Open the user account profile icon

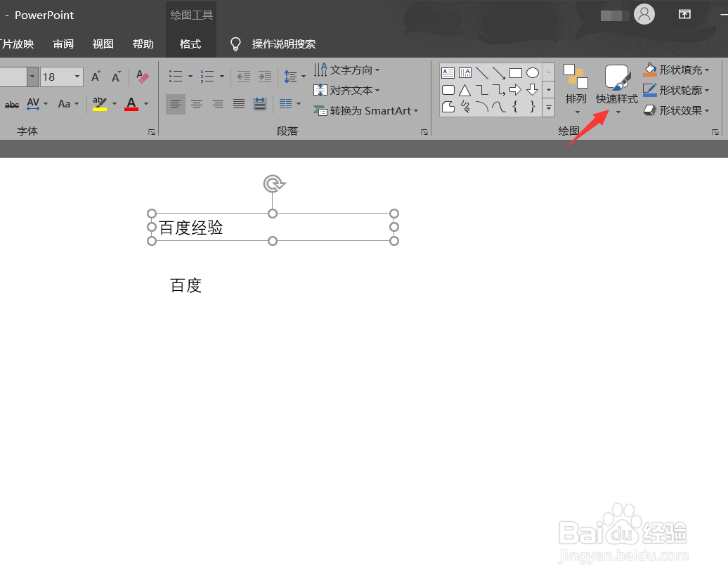point(644,14)
